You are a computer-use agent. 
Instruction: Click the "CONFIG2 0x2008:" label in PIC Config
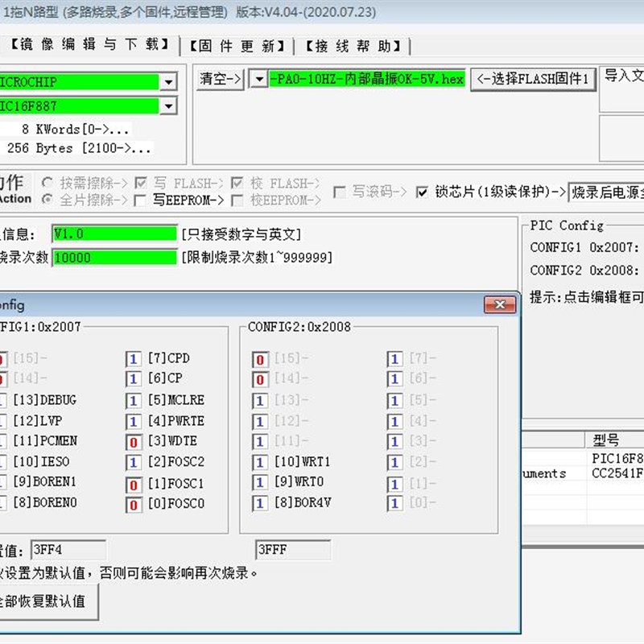584,270
